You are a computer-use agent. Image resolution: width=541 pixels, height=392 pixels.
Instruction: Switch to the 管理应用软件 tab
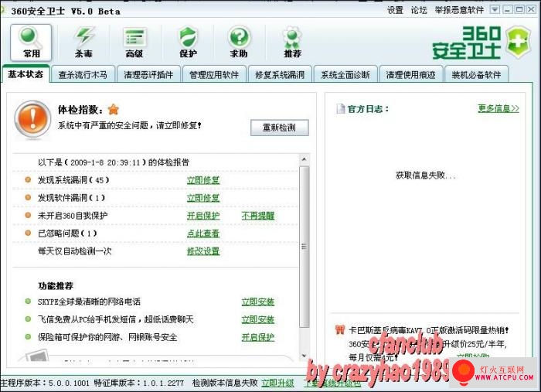tap(214, 74)
